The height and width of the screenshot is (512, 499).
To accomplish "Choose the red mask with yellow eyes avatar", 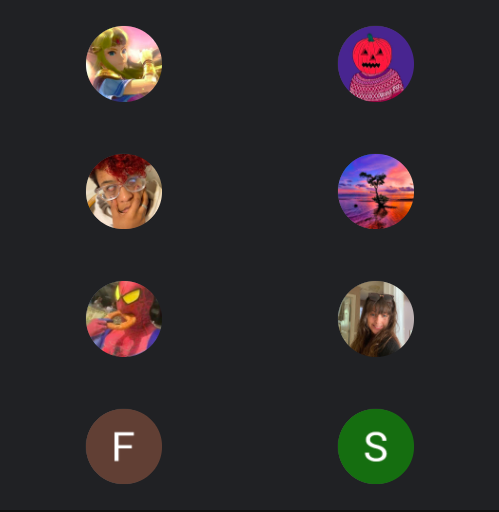I will tap(124, 319).
